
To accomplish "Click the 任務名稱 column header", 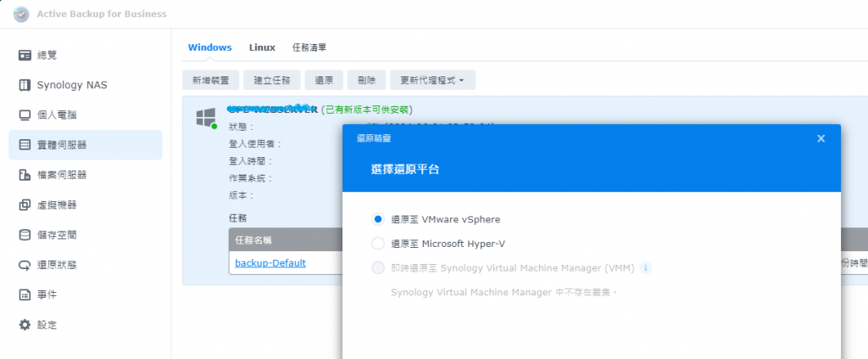I will (253, 240).
